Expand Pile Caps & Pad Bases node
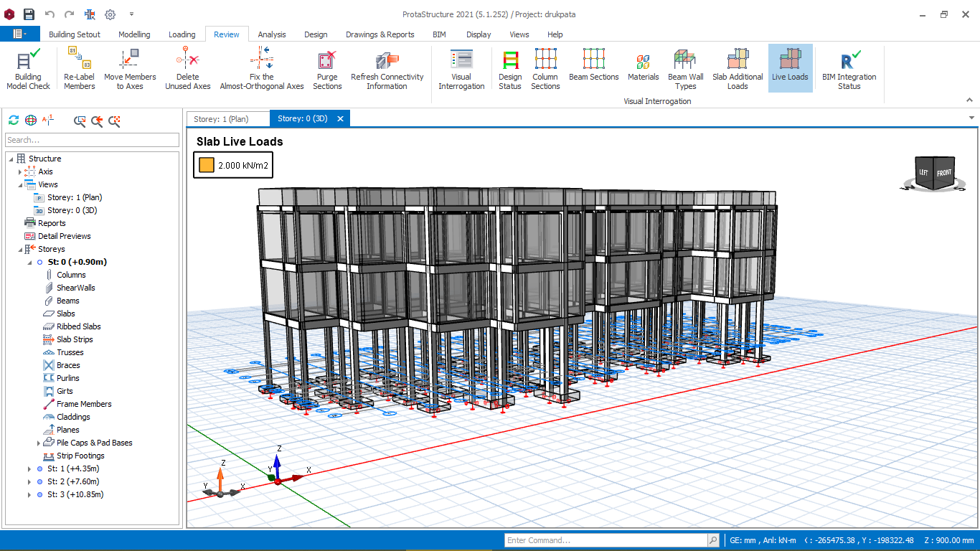The height and width of the screenshot is (551, 980). (39, 443)
